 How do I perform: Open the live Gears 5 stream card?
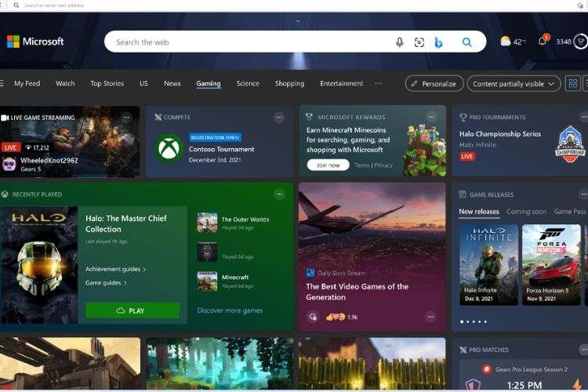70,141
